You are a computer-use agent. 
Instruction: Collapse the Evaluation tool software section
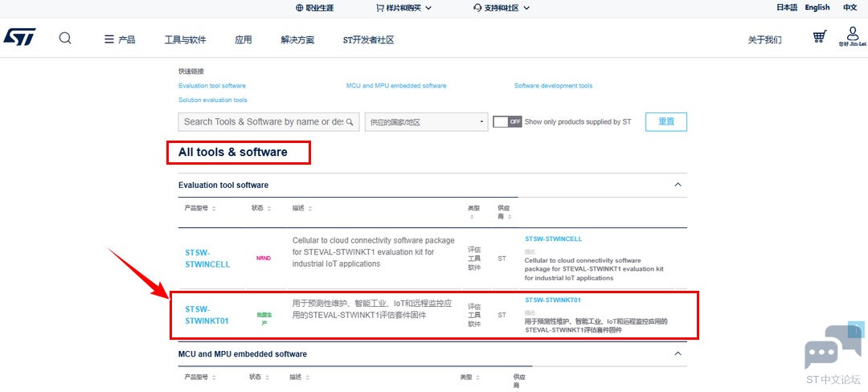[678, 185]
